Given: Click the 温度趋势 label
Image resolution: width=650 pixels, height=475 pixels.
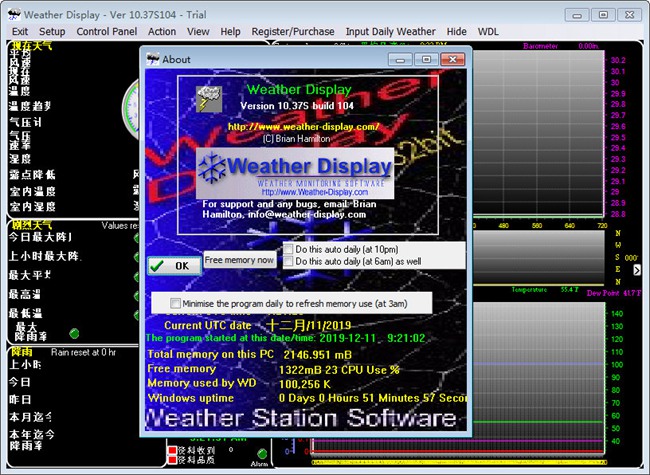Looking at the screenshot, I should click(30, 107).
